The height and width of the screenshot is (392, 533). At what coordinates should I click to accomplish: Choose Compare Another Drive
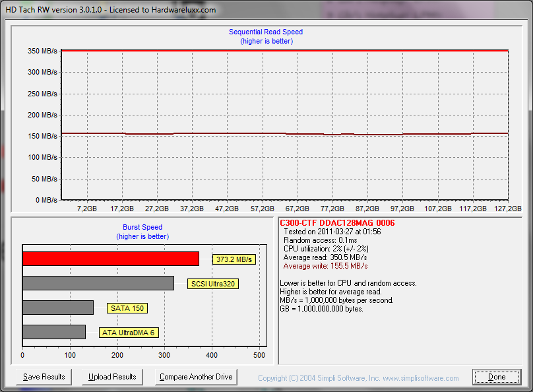pyautogui.click(x=196, y=377)
